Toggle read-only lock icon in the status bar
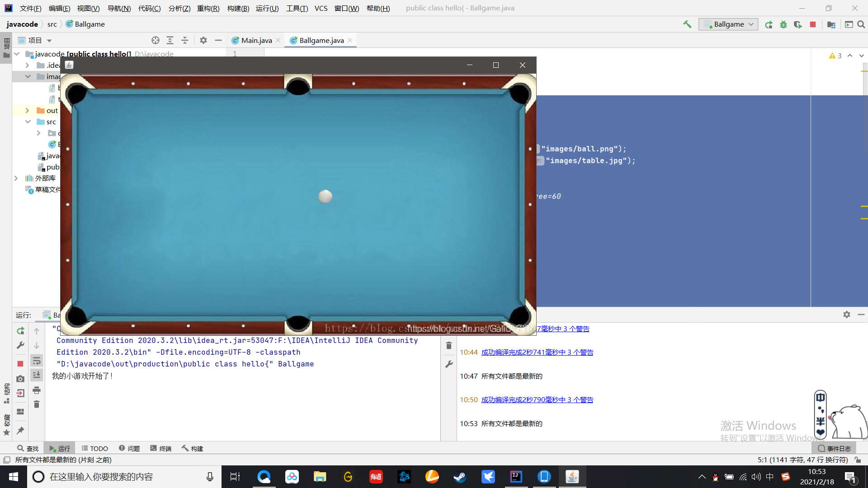Screen dimensions: 868x488 point(858,460)
